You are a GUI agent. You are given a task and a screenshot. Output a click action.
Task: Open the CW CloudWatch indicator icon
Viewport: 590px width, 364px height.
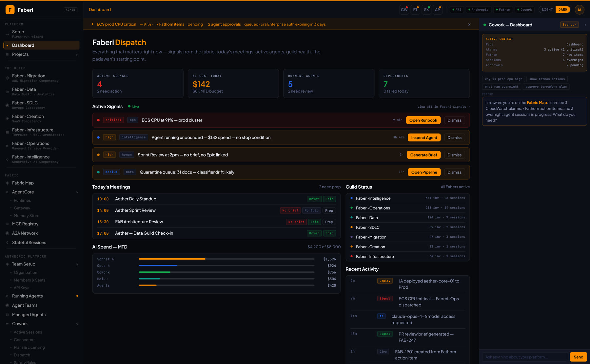pos(404,10)
